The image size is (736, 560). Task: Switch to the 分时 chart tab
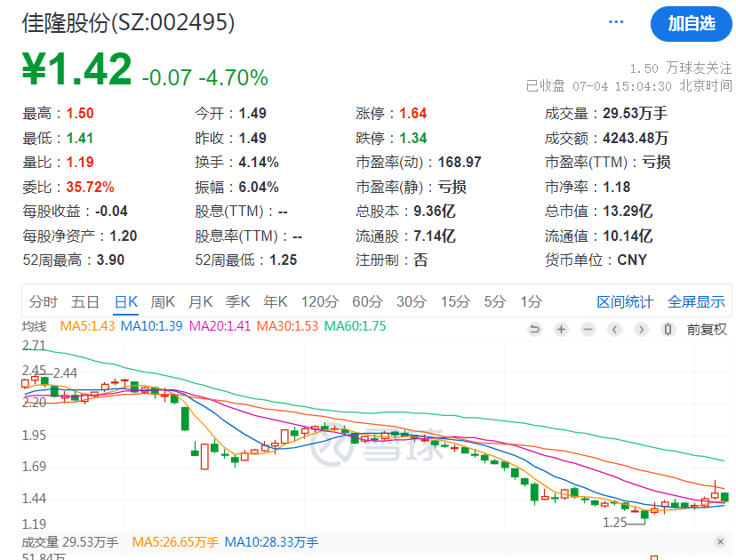pyautogui.click(x=44, y=301)
